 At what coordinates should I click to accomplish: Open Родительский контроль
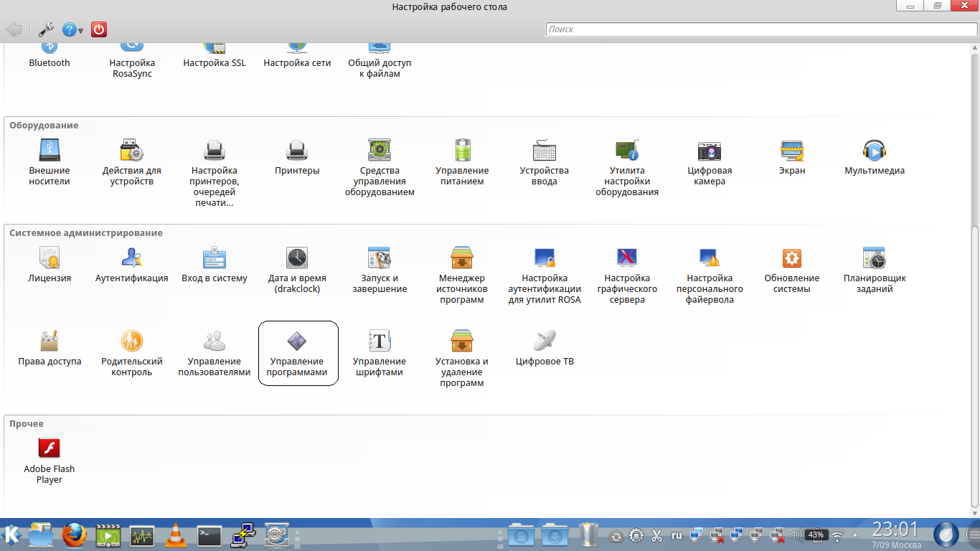tap(132, 354)
